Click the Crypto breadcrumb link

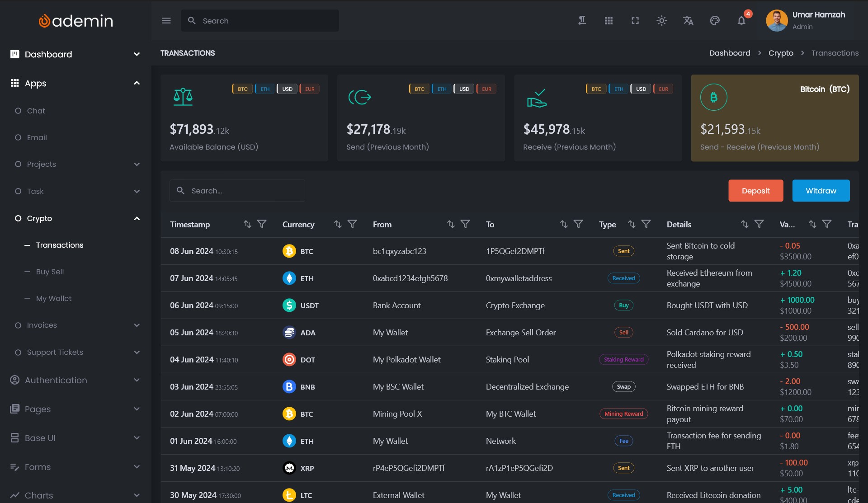[780, 53]
